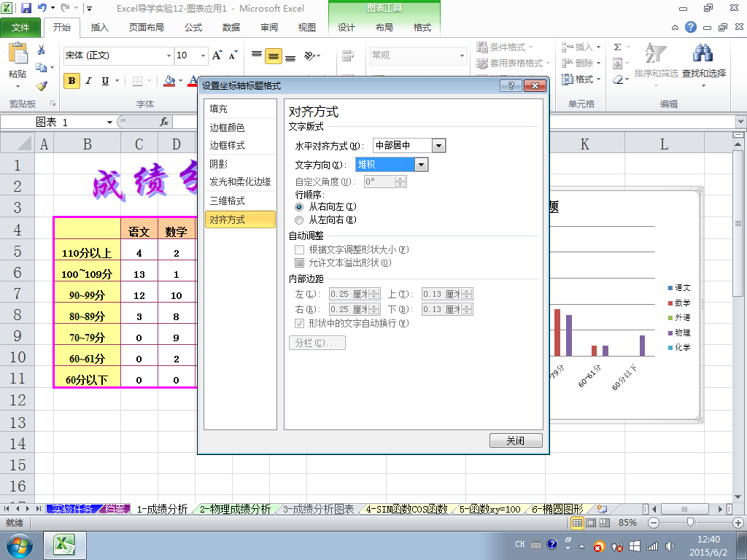This screenshot has height=560, width=747.
Task: Click the 分栏 Columns button
Action: tap(317, 343)
